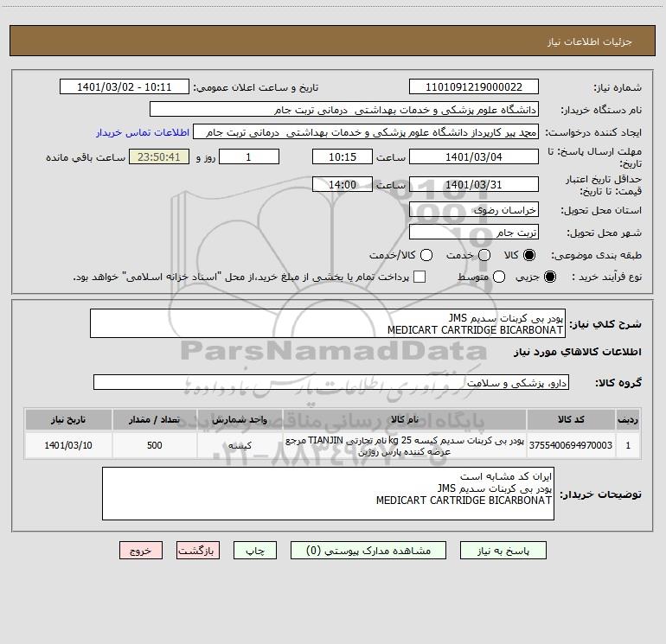The height and width of the screenshot is (644, 666).
Task: Click the buyer organization name field
Action: [x=344, y=110]
